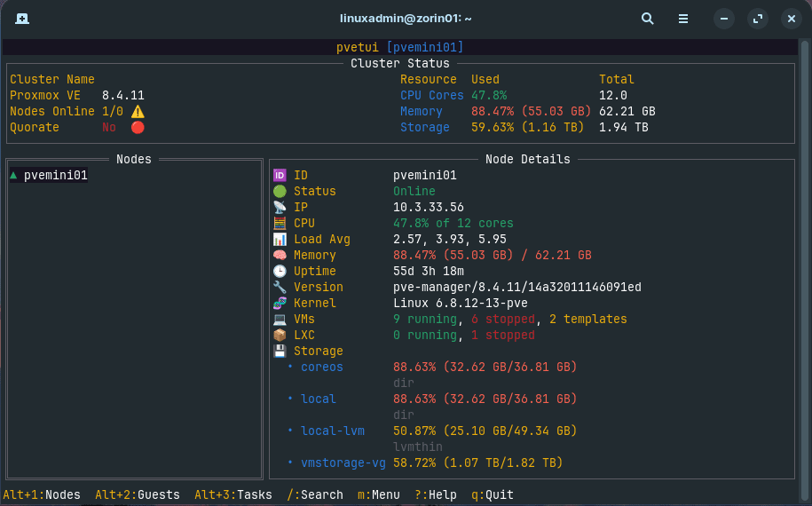
Task: Select the local-lvm storage entry
Action: coord(332,431)
